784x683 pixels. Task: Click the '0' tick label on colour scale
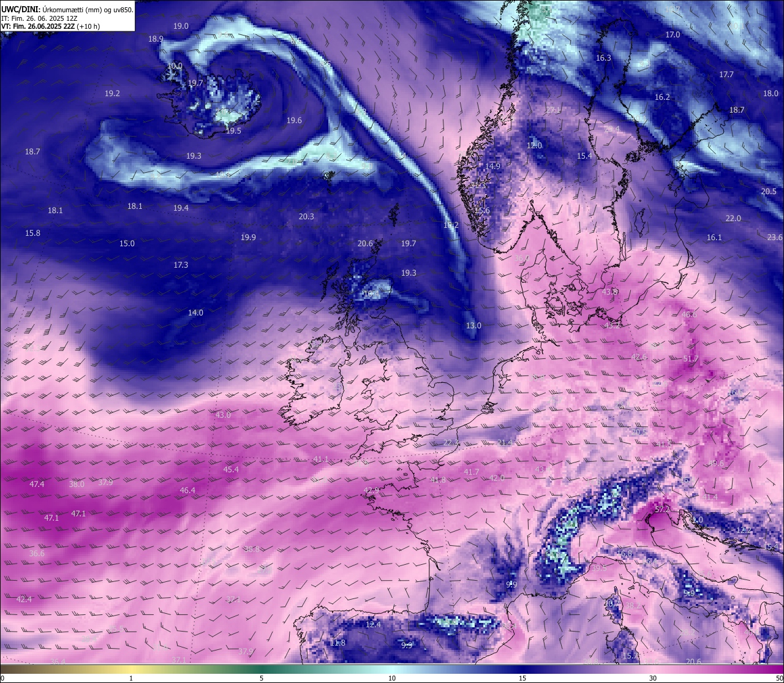[2, 678]
